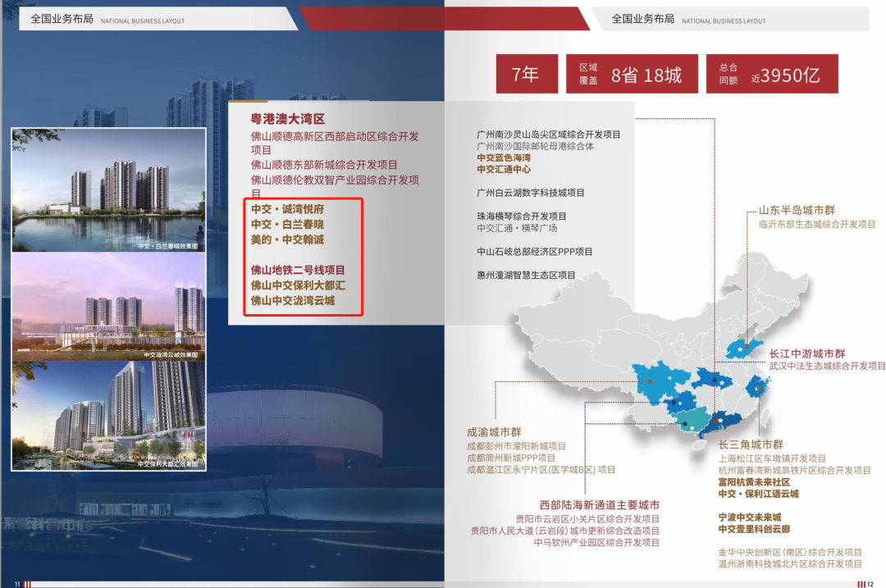Click '中交汇通·横琴广场'

click(x=517, y=228)
